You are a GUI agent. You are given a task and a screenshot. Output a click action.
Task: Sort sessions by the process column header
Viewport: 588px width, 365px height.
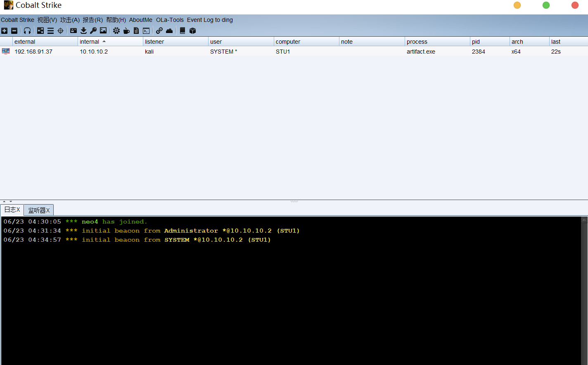pyautogui.click(x=437, y=42)
